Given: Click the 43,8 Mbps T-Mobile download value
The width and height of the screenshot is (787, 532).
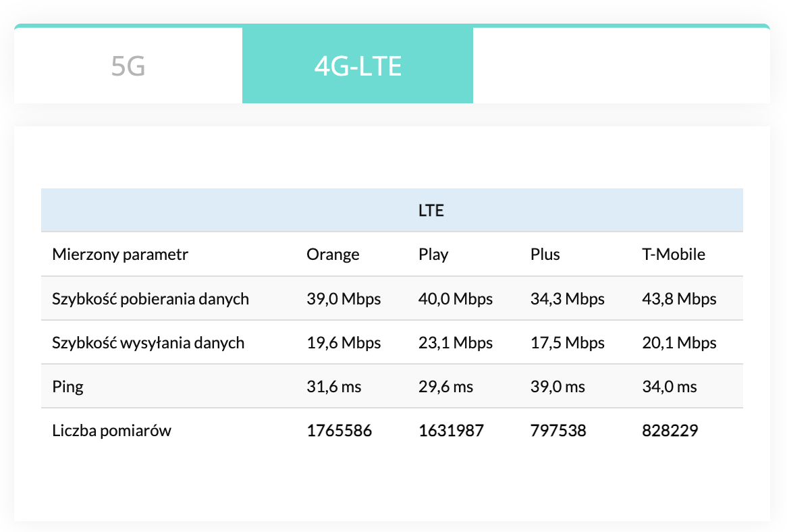Looking at the screenshot, I should (679, 298).
